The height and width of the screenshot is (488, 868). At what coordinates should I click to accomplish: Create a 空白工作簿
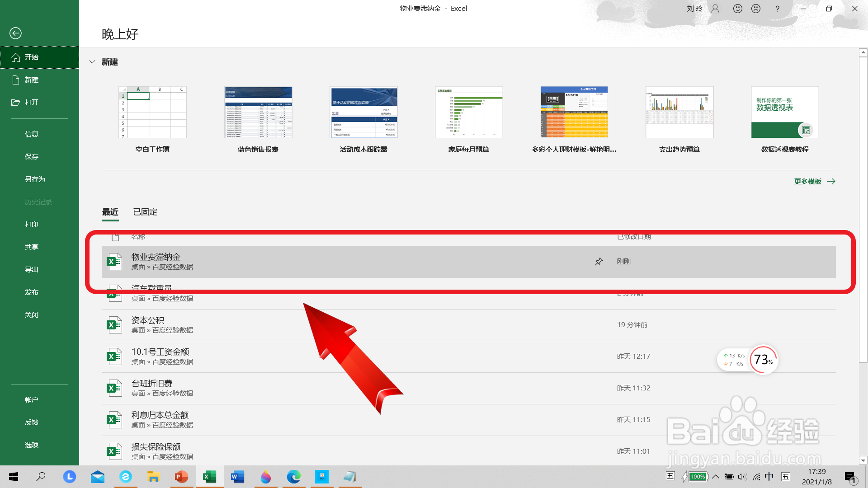point(152,120)
